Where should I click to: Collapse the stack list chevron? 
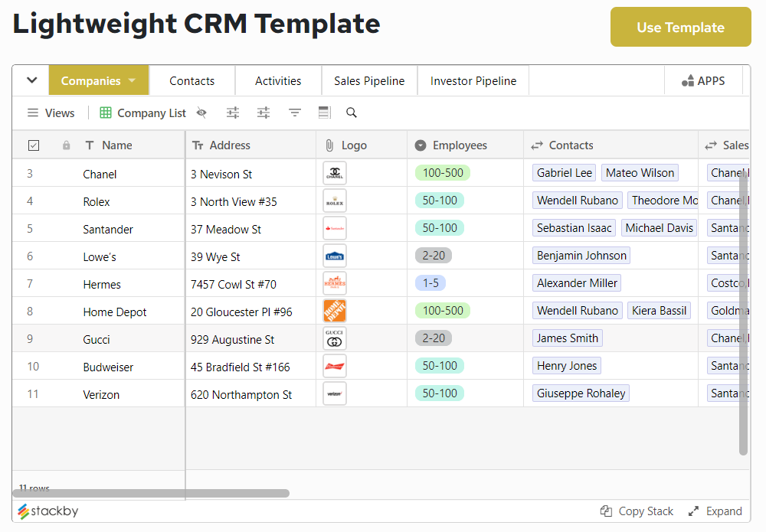pyautogui.click(x=31, y=80)
